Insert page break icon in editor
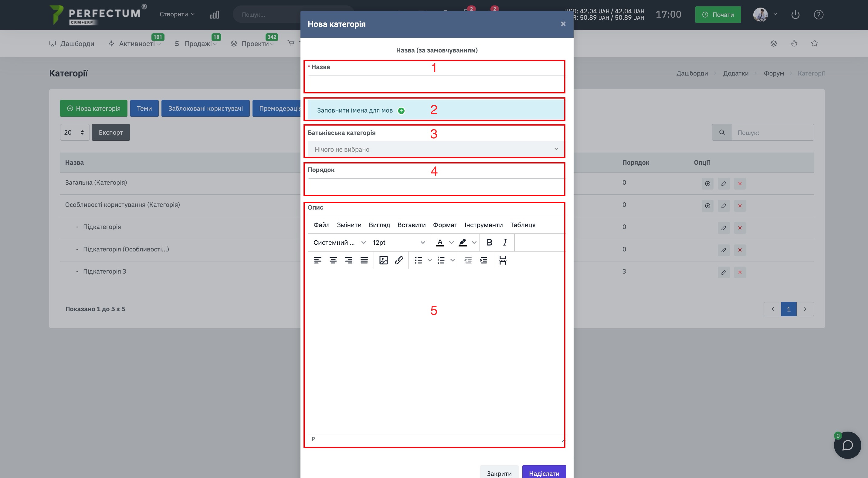Screen dimensions: 868x478 tap(502, 260)
